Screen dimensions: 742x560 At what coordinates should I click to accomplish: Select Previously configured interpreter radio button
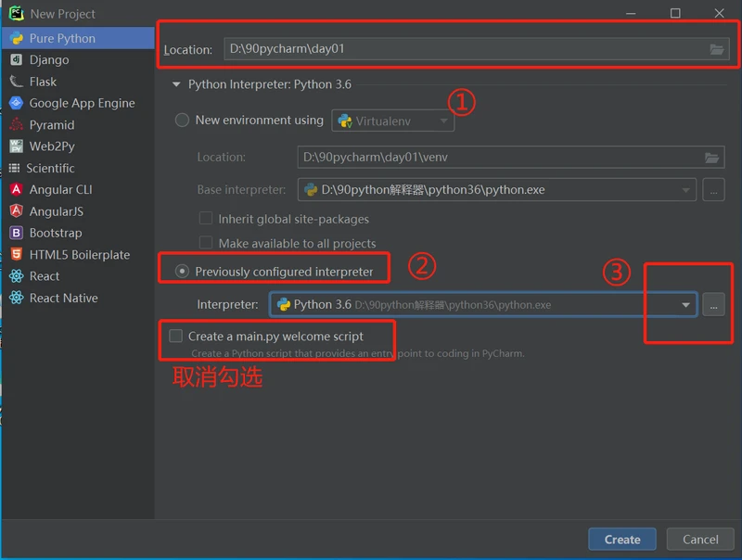click(x=182, y=272)
